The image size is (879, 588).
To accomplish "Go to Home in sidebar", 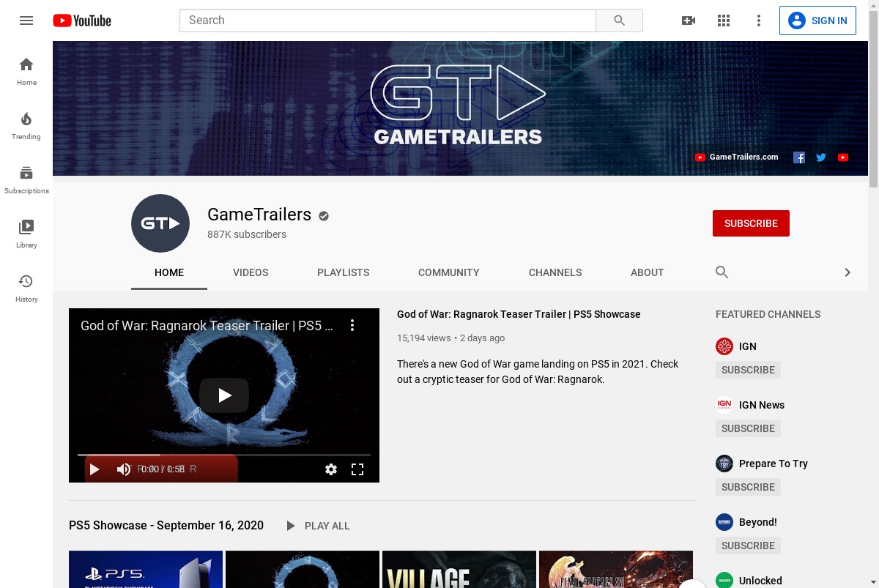I will pos(26,71).
